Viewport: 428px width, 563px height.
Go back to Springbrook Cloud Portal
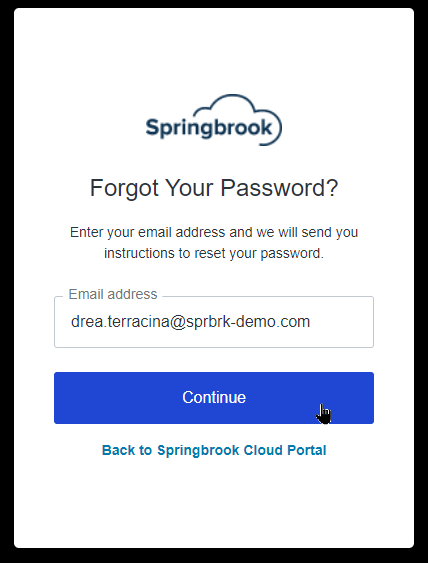(214, 450)
